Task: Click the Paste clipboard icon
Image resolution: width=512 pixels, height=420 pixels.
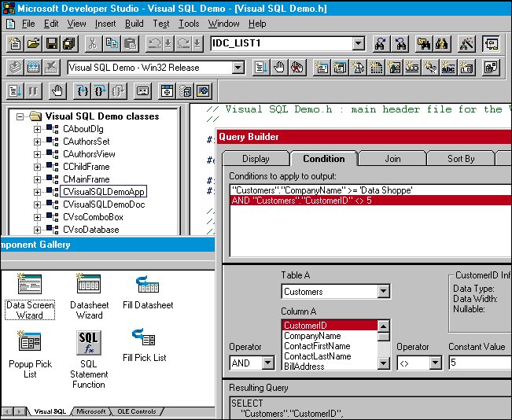Action: point(130,43)
